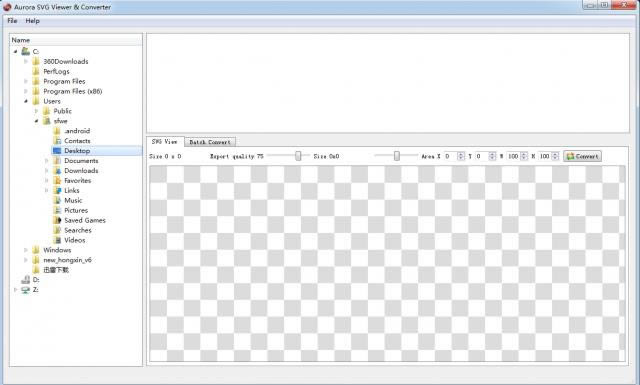Click the Videos folder icon
Screen dimensions: 640x385
click(x=57, y=240)
